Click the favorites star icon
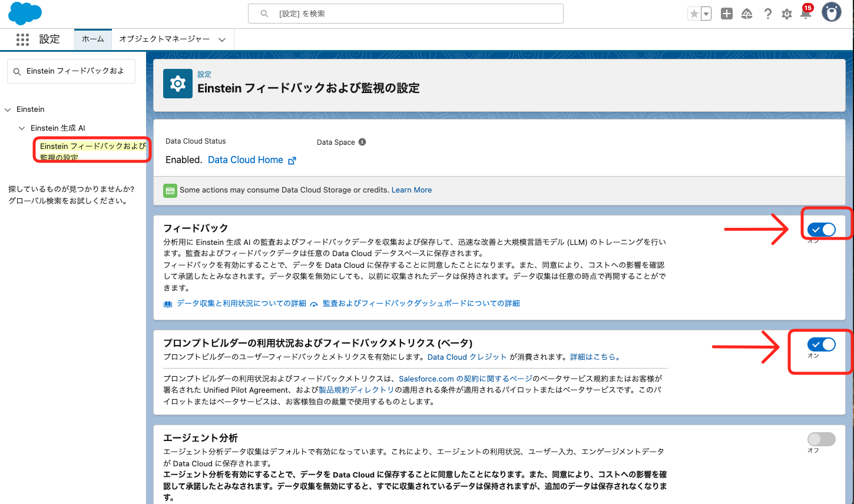The height and width of the screenshot is (504, 854). [x=694, y=14]
